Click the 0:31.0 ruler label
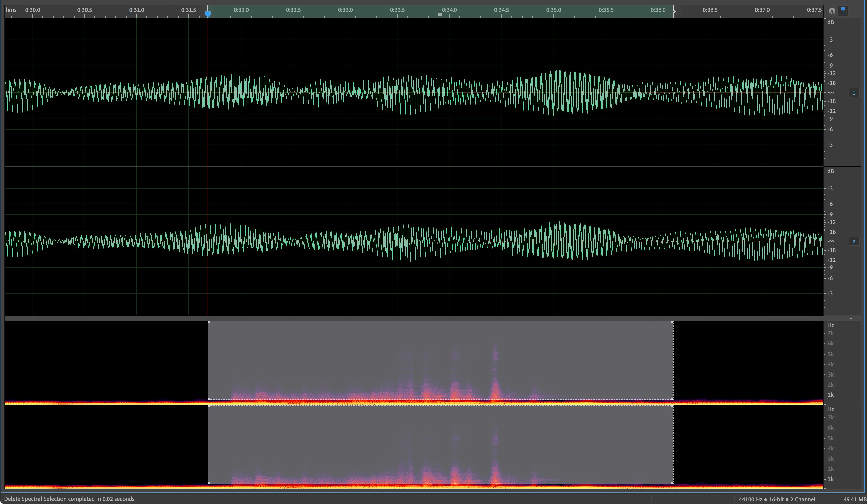867x504 pixels. 137,10
